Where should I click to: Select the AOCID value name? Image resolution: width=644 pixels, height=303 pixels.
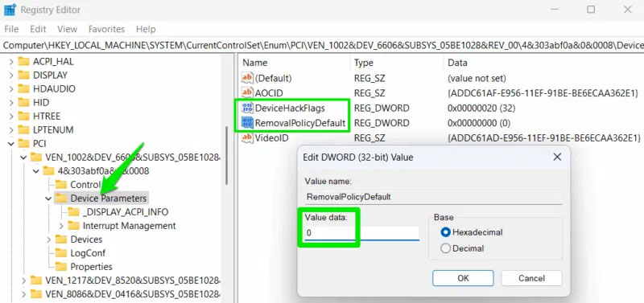tap(269, 93)
